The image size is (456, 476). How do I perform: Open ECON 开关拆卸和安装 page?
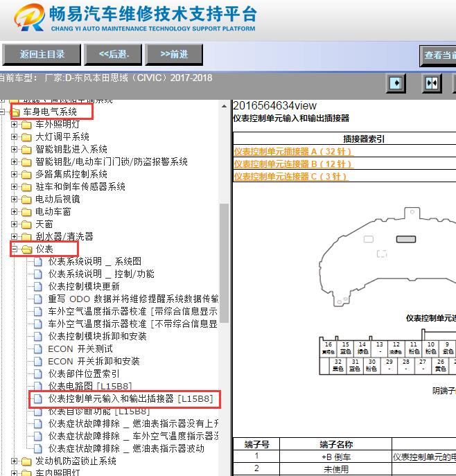tap(94, 361)
